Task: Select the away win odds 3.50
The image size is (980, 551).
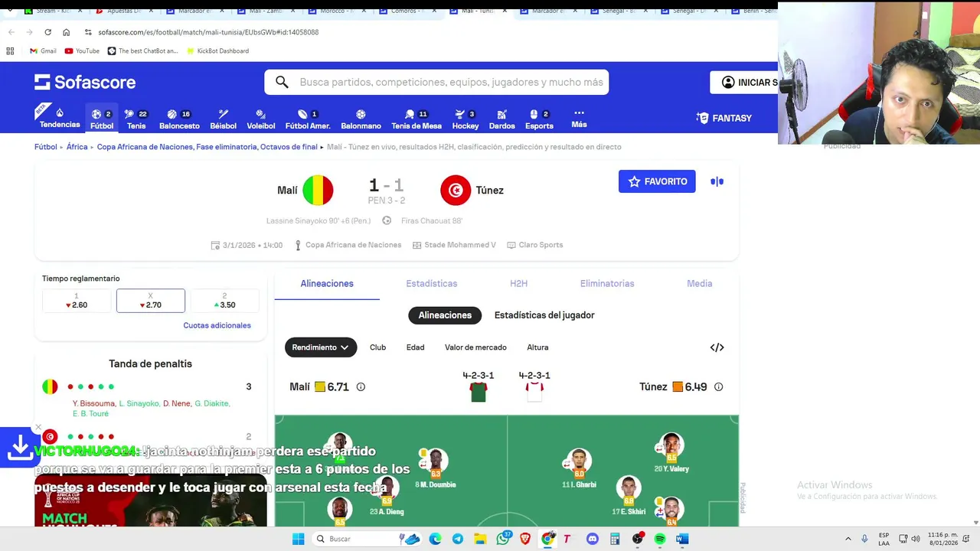Action: [224, 301]
